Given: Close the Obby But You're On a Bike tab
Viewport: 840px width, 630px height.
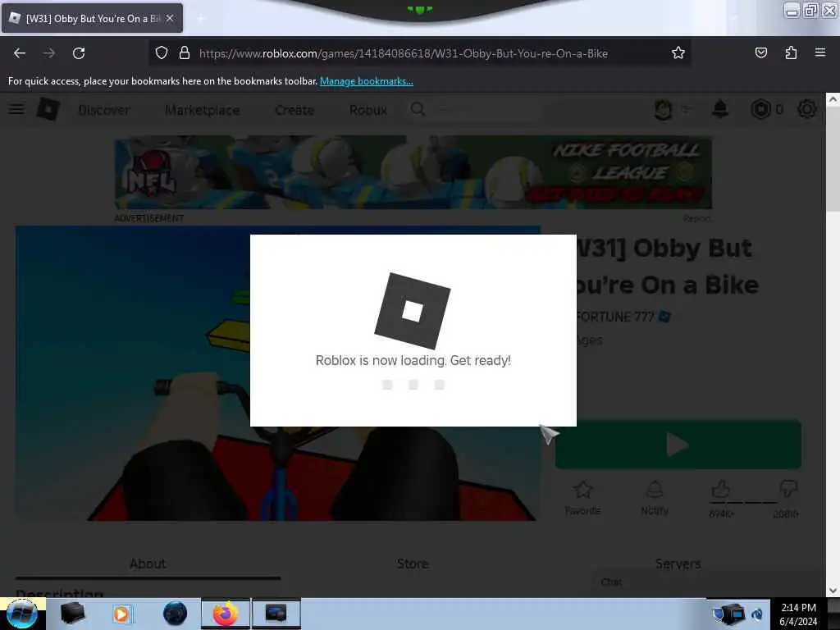Looking at the screenshot, I should point(170,18).
